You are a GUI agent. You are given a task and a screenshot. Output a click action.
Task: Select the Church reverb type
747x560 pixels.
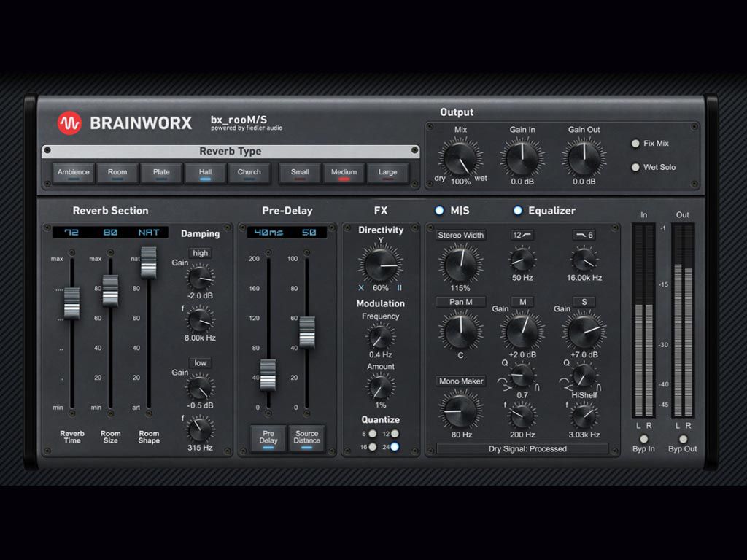click(x=249, y=173)
